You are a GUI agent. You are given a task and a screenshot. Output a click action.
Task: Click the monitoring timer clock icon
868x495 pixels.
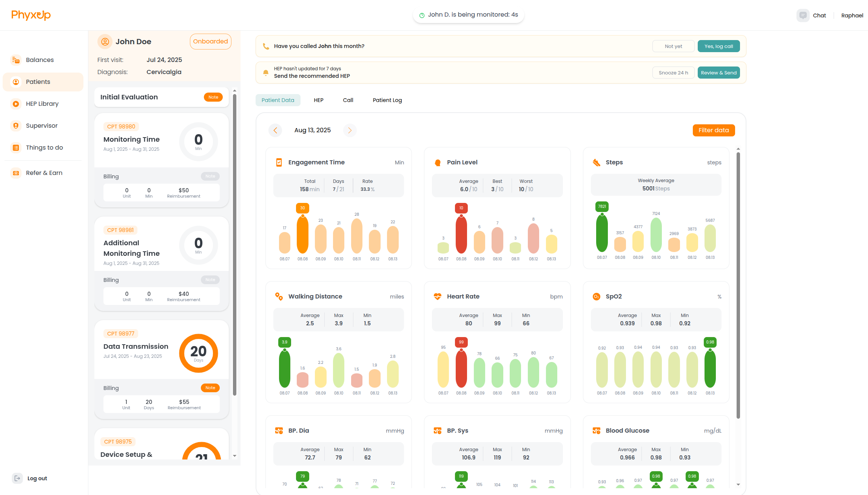(x=422, y=15)
